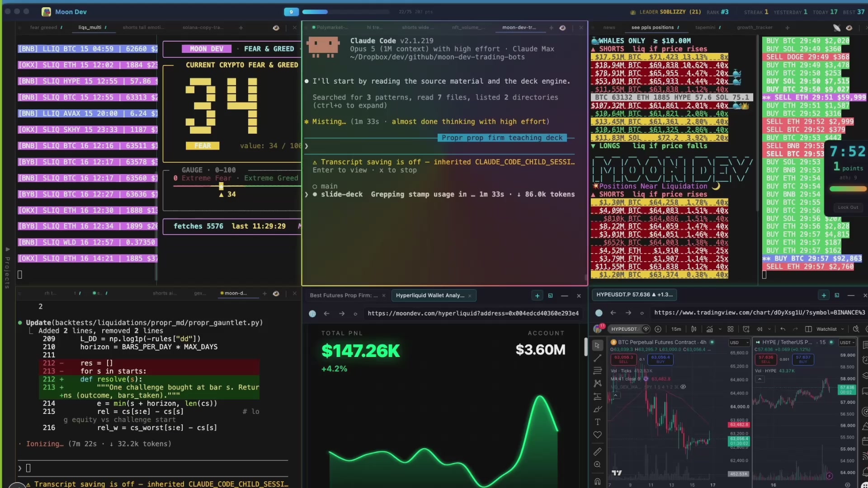The height and width of the screenshot is (488, 868).
Task: Open the candlestick chart style icon
Action: [x=693, y=329]
